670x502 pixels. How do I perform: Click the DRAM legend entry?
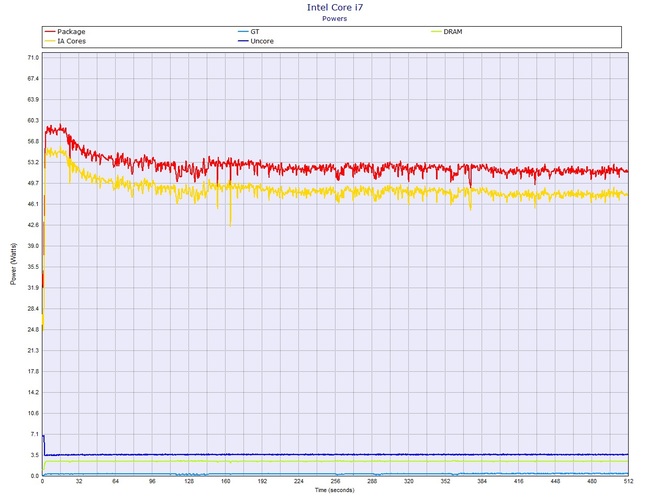(447, 32)
